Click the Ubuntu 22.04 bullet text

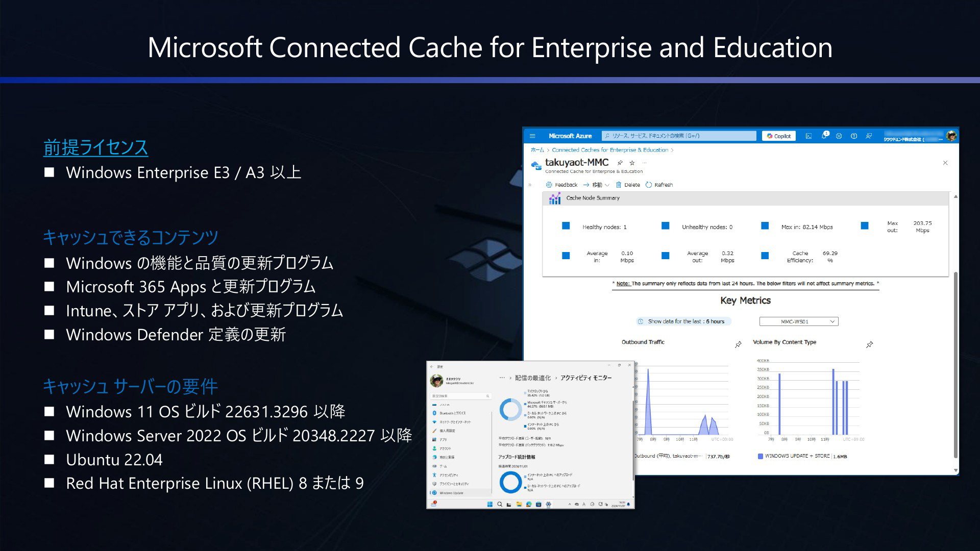[114, 460]
